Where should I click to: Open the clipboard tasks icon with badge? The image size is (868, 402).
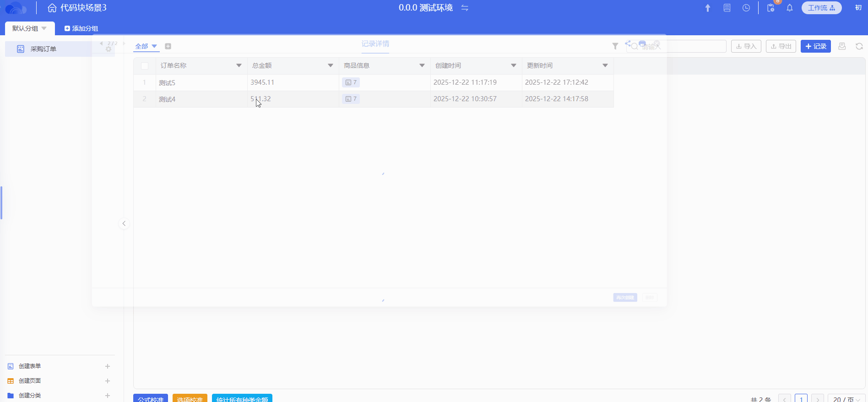771,8
